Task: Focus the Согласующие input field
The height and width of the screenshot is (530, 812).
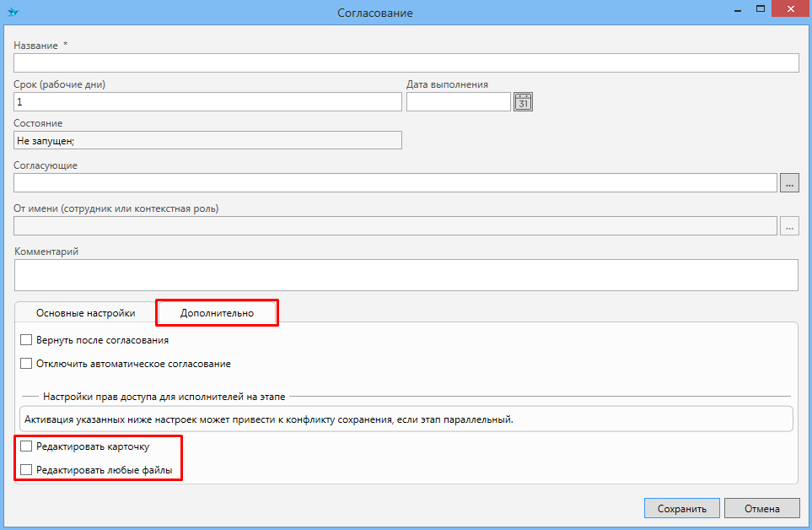Action: pyautogui.click(x=395, y=182)
